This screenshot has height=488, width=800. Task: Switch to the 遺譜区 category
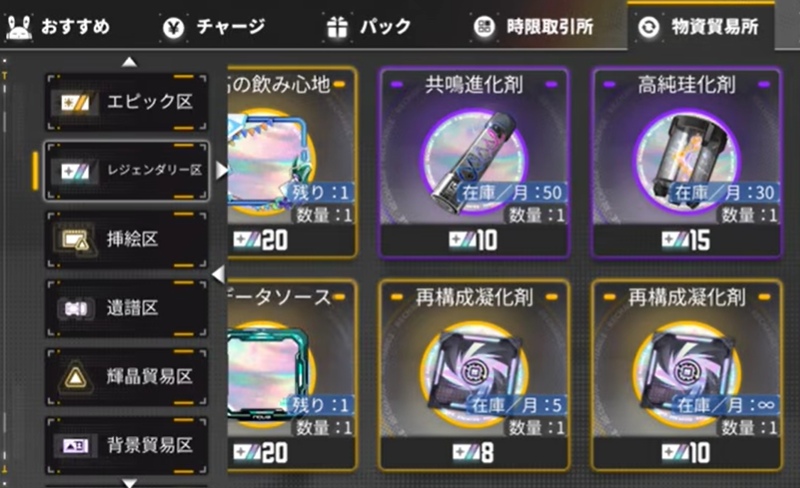coord(127,308)
